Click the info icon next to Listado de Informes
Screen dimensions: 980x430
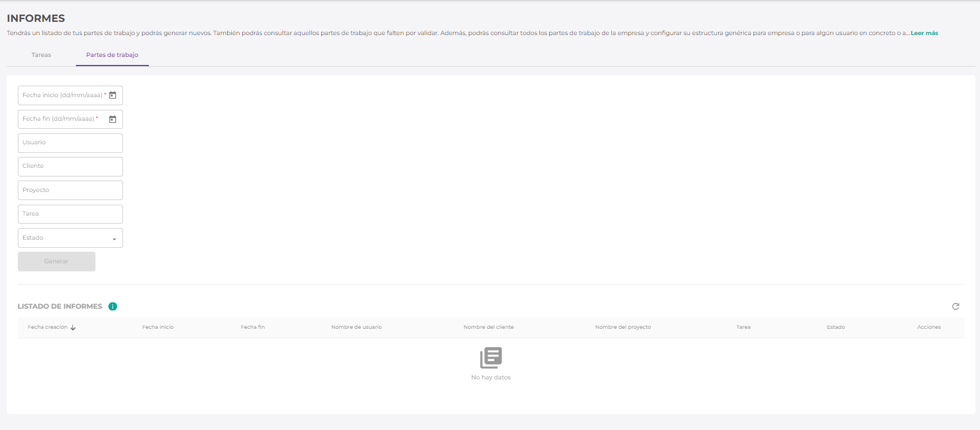(113, 306)
